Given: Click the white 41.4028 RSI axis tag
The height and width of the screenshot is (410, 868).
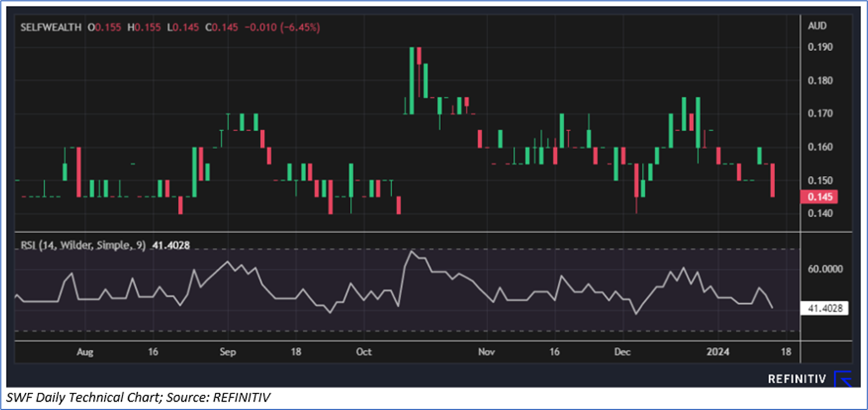Looking at the screenshot, I should click(825, 309).
